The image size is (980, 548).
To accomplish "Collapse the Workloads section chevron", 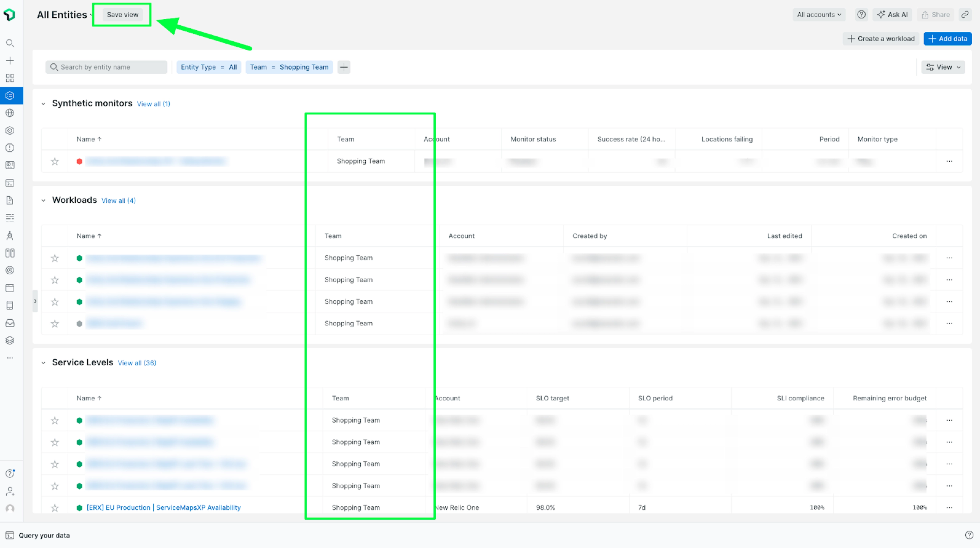I will tap(43, 200).
